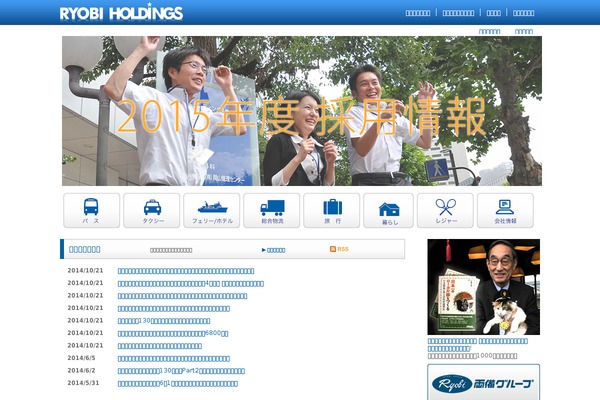Open the ferry/hotel (フェリー/ホテル) ship icon
The height and width of the screenshot is (400, 600).
(x=212, y=211)
